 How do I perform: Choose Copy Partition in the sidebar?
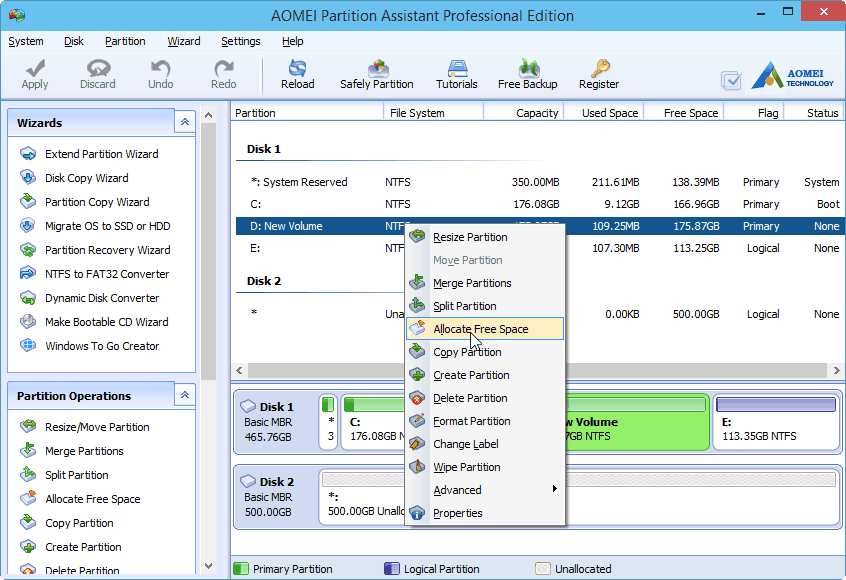(x=67, y=523)
